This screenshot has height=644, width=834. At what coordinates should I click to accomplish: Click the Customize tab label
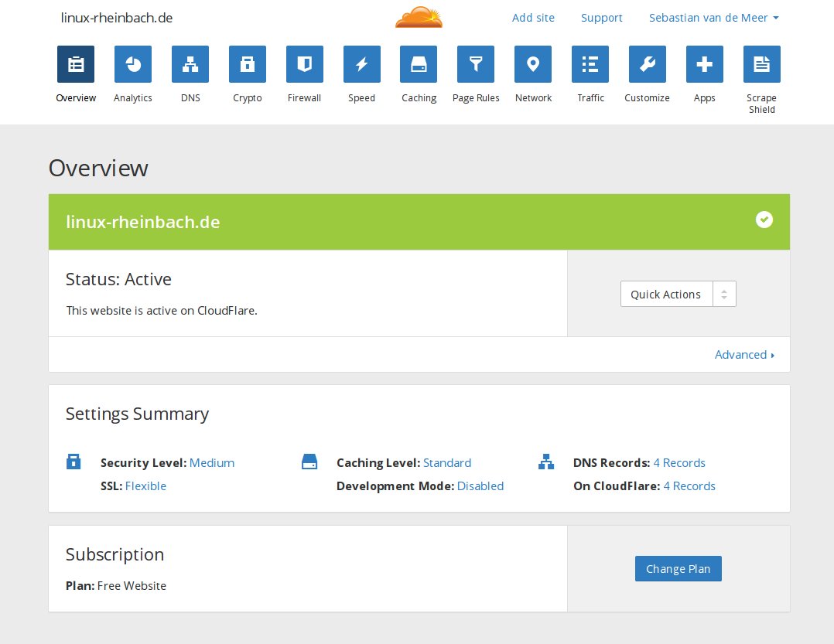pyautogui.click(x=647, y=97)
